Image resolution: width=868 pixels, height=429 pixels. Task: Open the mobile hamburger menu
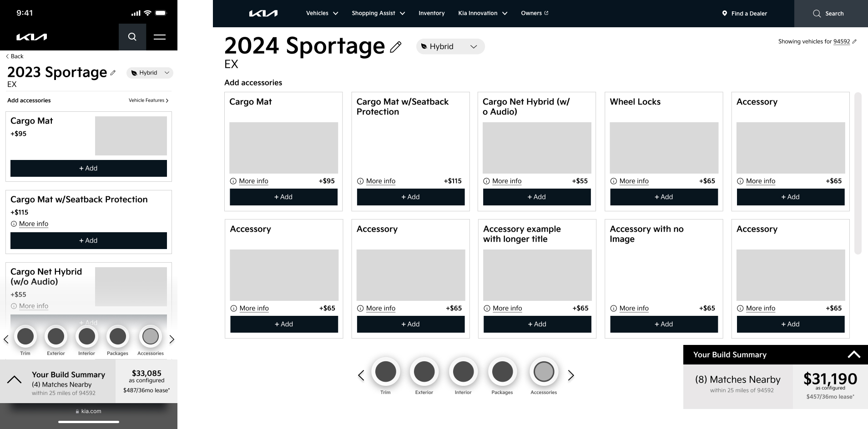point(159,37)
